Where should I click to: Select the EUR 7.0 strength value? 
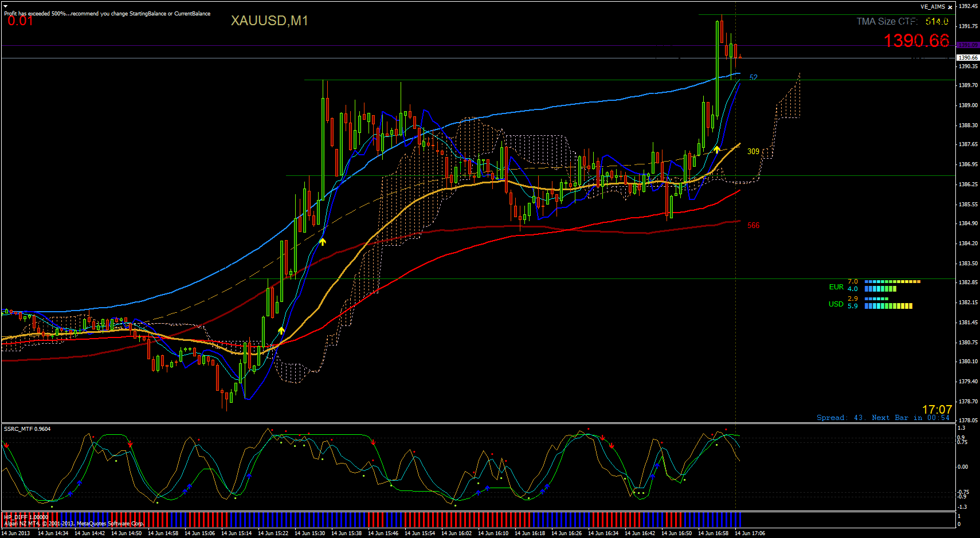(853, 281)
